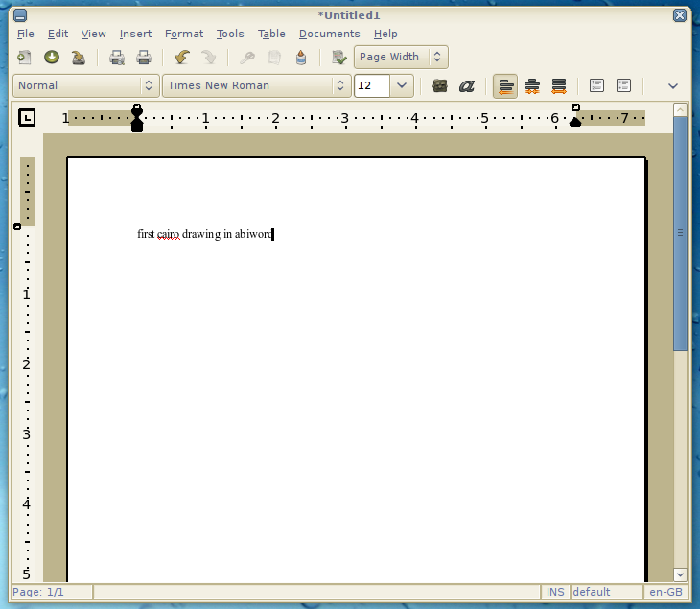
Task: Open the Documents menu
Action: (330, 34)
